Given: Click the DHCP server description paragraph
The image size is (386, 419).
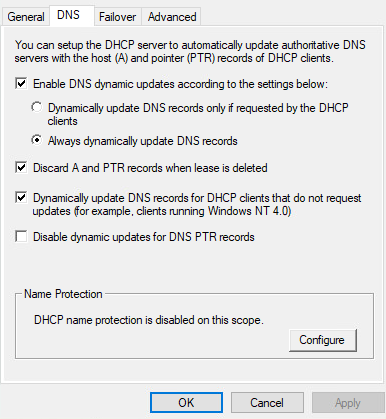Looking at the screenshot, I should click(x=190, y=51).
